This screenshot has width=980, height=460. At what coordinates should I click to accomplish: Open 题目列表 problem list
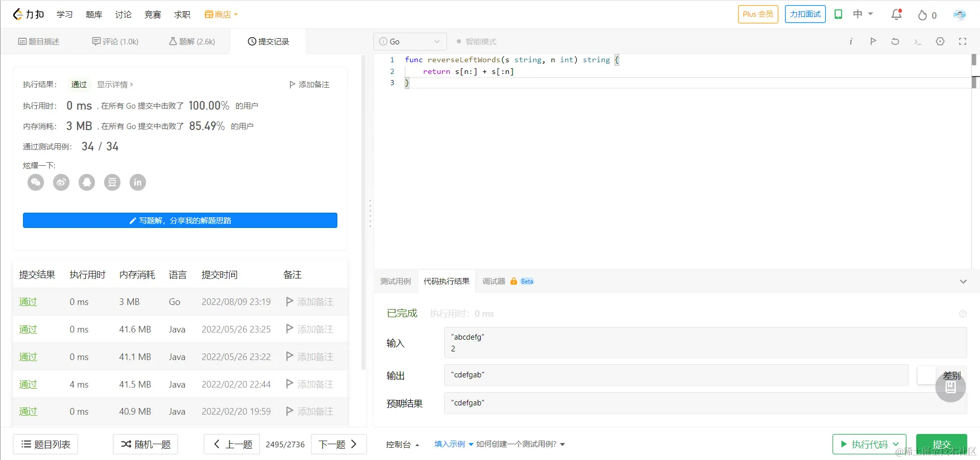pyautogui.click(x=45, y=444)
